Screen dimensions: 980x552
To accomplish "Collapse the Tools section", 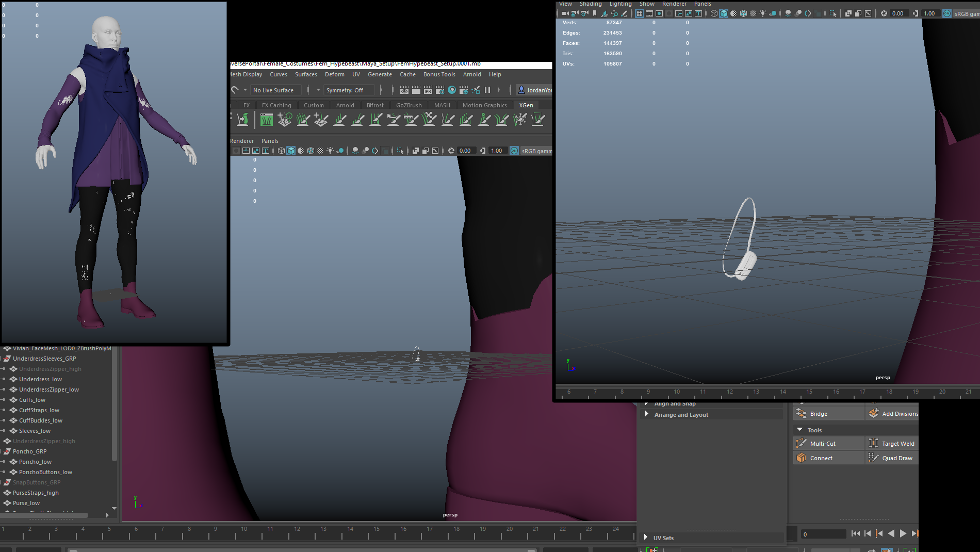I will point(800,430).
